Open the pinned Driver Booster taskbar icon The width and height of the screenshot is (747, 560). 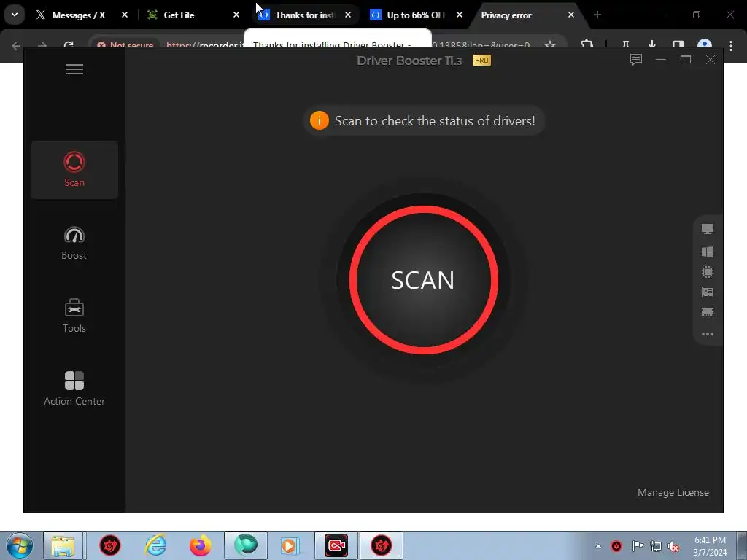(110, 545)
